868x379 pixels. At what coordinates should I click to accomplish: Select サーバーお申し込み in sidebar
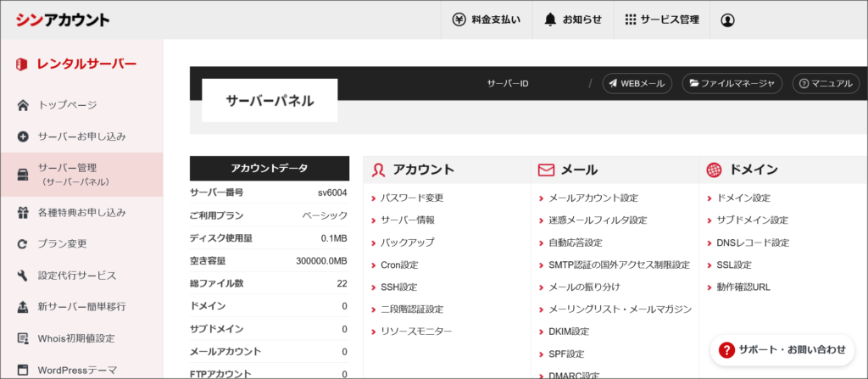[81, 137]
